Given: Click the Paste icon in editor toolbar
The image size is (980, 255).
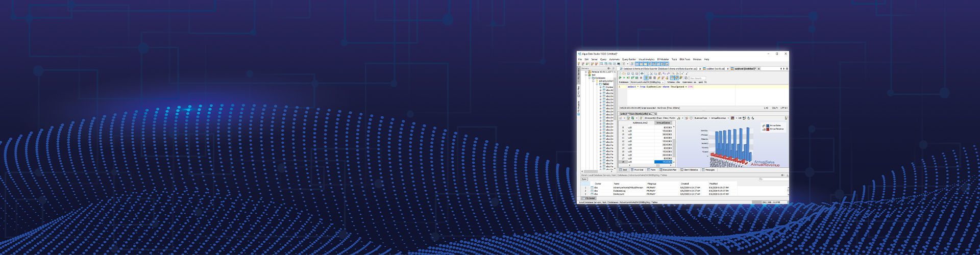Looking at the screenshot, I should pos(659,73).
